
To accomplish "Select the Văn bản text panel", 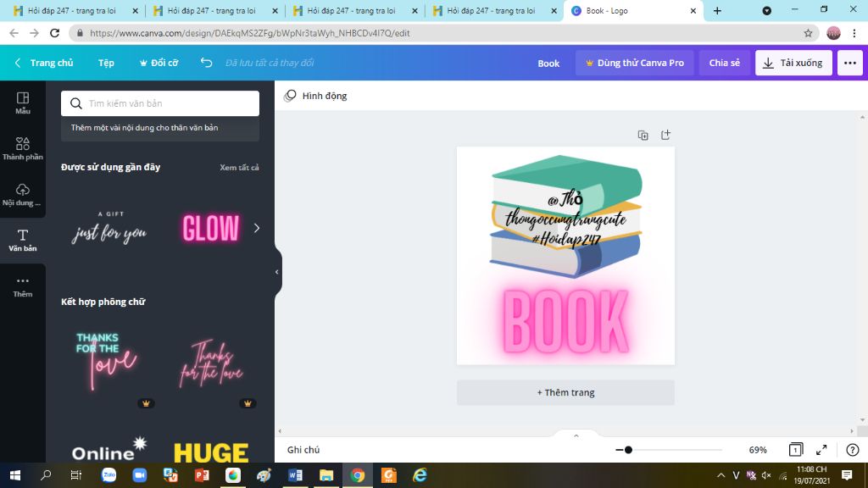I will (23, 241).
